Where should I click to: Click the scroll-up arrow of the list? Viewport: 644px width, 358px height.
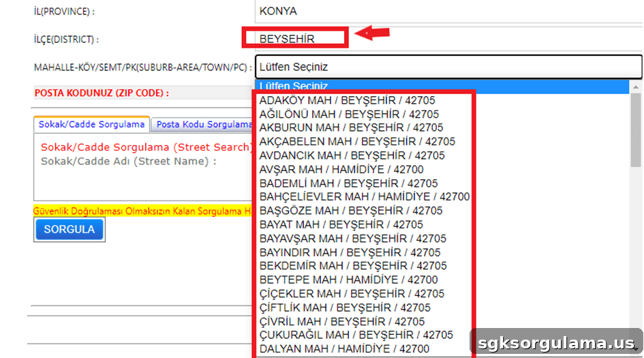(x=636, y=87)
